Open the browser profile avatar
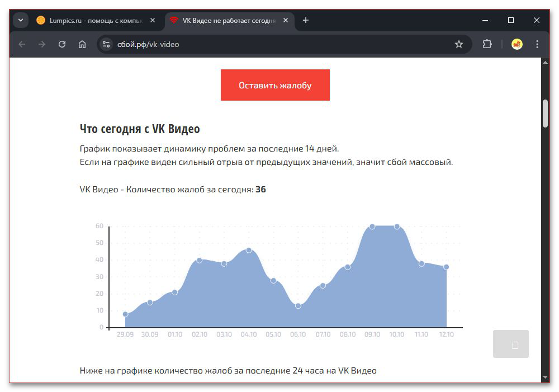This screenshot has height=392, width=559. point(517,44)
